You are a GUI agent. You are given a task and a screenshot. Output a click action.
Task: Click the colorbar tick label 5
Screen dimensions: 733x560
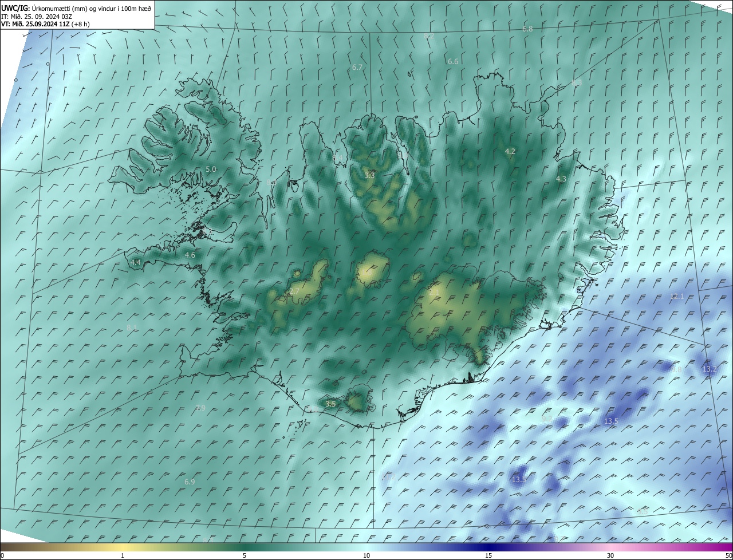[245, 556]
